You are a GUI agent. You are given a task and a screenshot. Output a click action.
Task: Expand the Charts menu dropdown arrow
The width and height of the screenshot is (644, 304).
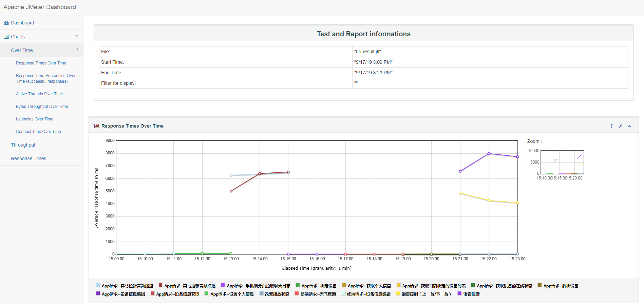(x=76, y=36)
